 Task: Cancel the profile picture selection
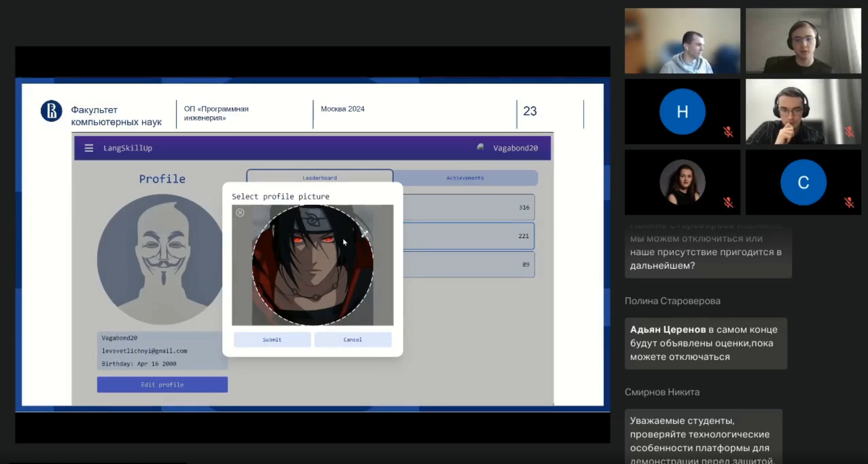tap(353, 340)
